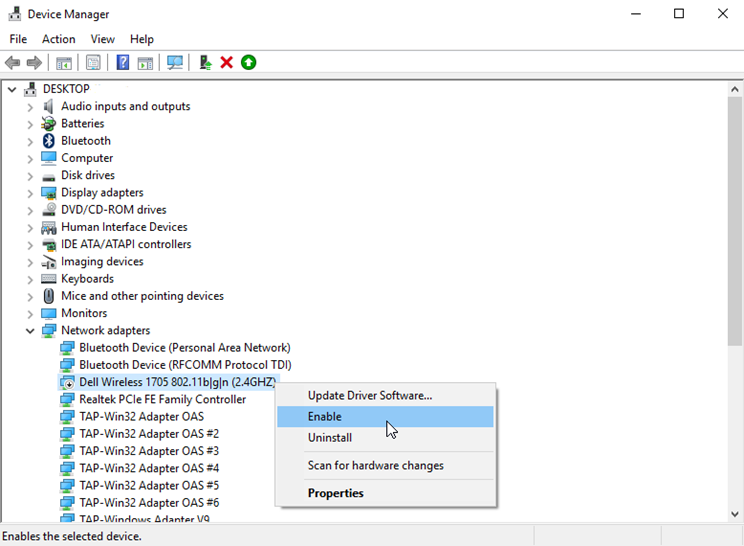The height and width of the screenshot is (546, 744).
Task: Click the Bluetooth category icon
Action: pyautogui.click(x=49, y=141)
